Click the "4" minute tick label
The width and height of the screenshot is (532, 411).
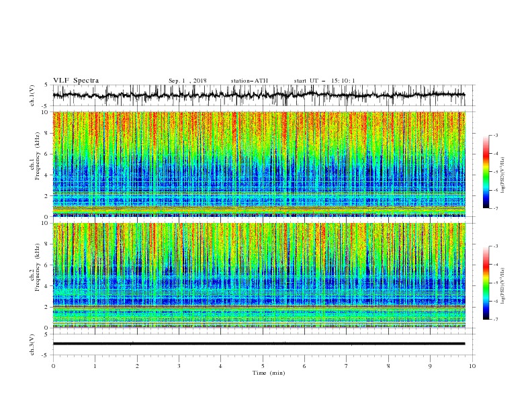tap(220, 366)
